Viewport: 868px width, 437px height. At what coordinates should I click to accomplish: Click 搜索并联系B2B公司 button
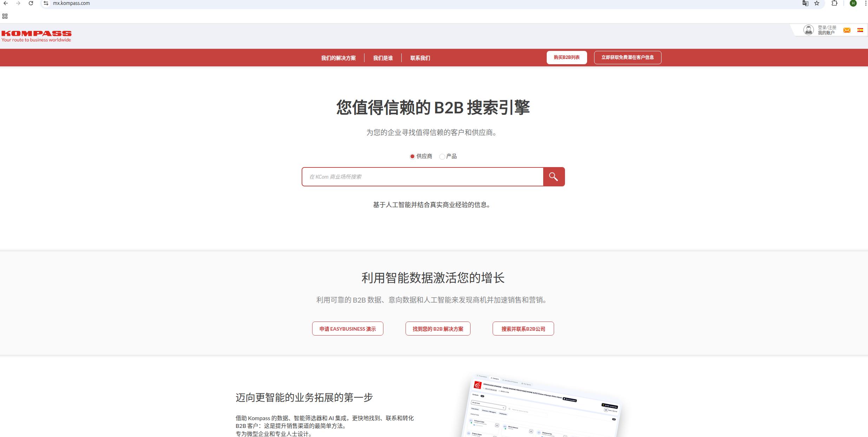pyautogui.click(x=523, y=329)
